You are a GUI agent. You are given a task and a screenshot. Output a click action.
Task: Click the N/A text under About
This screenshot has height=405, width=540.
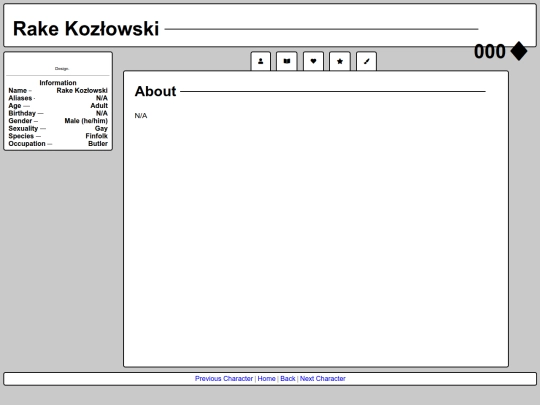[x=141, y=116]
